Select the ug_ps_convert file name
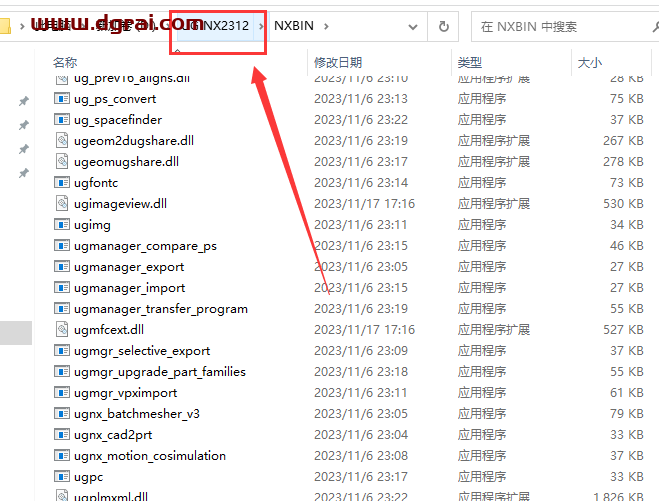Viewport: 659px width, 501px height. [x=115, y=99]
